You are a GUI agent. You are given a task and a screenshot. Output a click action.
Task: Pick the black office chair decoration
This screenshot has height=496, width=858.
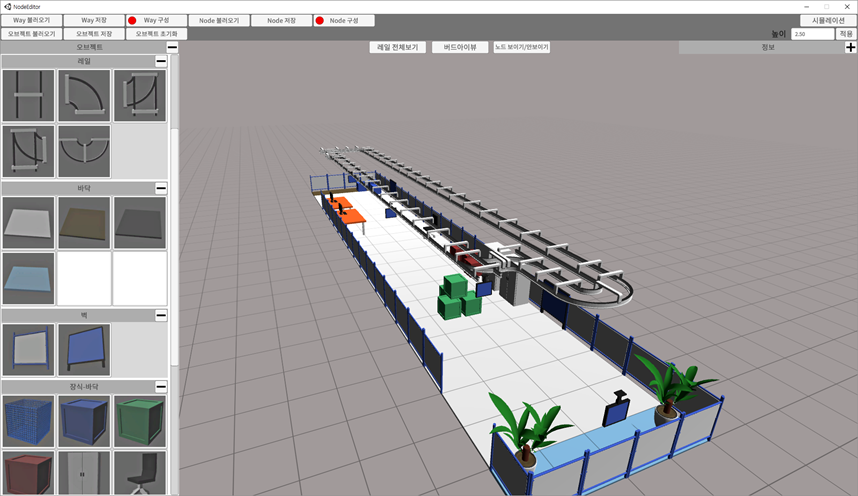[140, 474]
